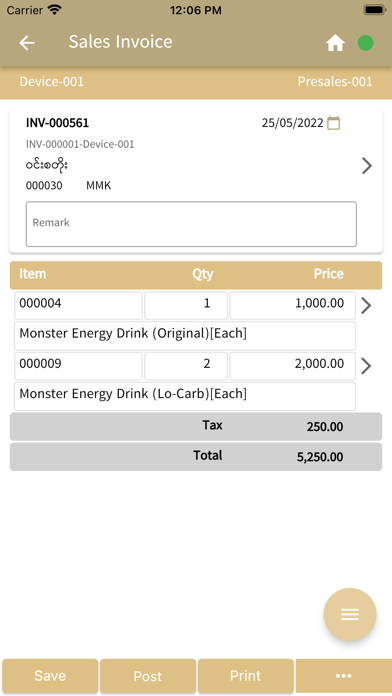Save the sales invoice
Viewport: 392px width, 696px height.
50,676
